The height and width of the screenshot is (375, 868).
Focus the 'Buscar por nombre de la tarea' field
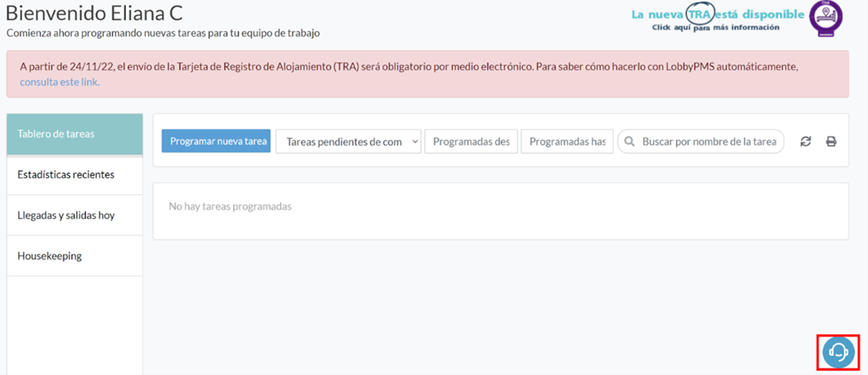pos(709,141)
